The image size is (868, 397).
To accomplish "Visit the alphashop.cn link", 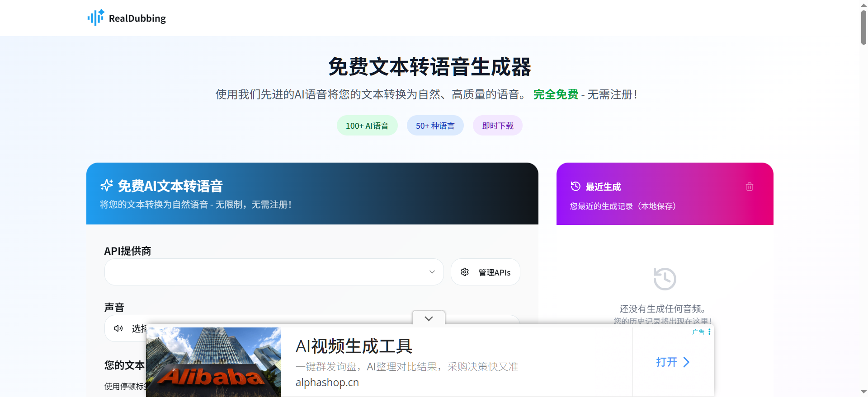I will coord(327,383).
